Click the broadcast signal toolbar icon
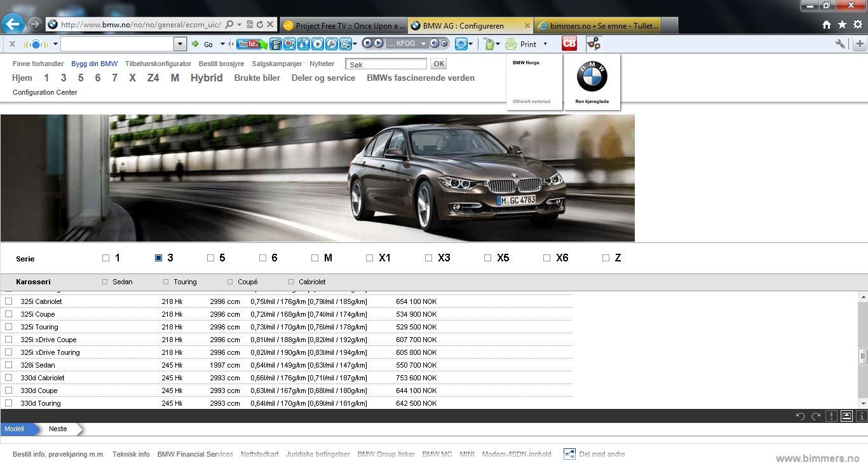The image size is (868, 463). (36, 45)
